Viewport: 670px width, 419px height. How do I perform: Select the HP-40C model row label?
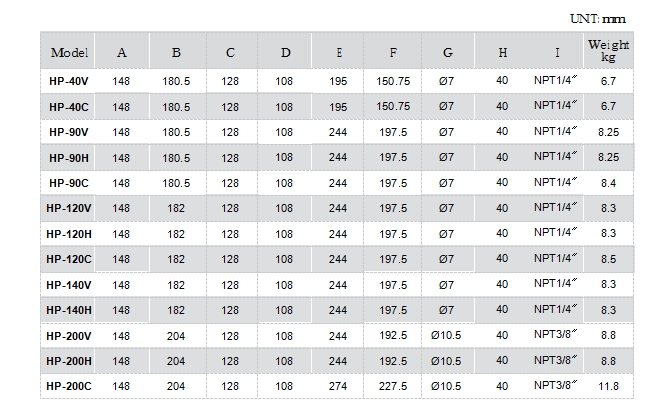pos(69,106)
